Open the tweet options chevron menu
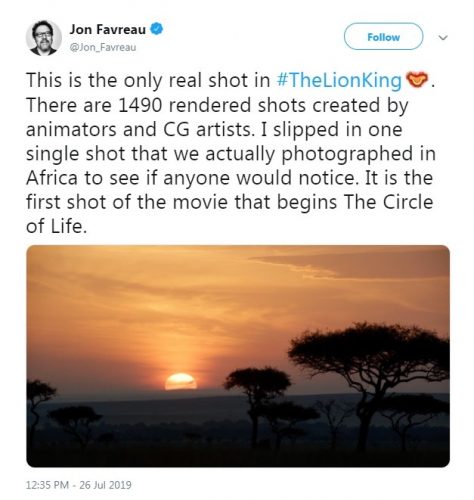The height and width of the screenshot is (500, 474). pos(443,38)
